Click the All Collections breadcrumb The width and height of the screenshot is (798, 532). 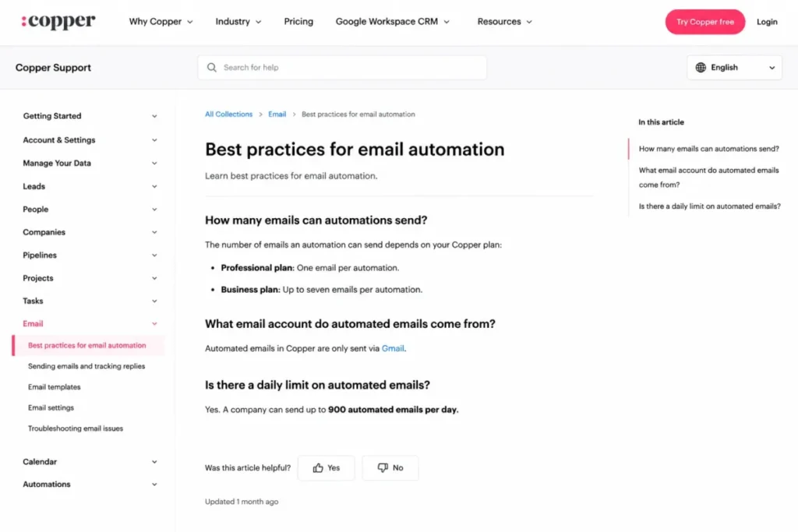(x=228, y=114)
